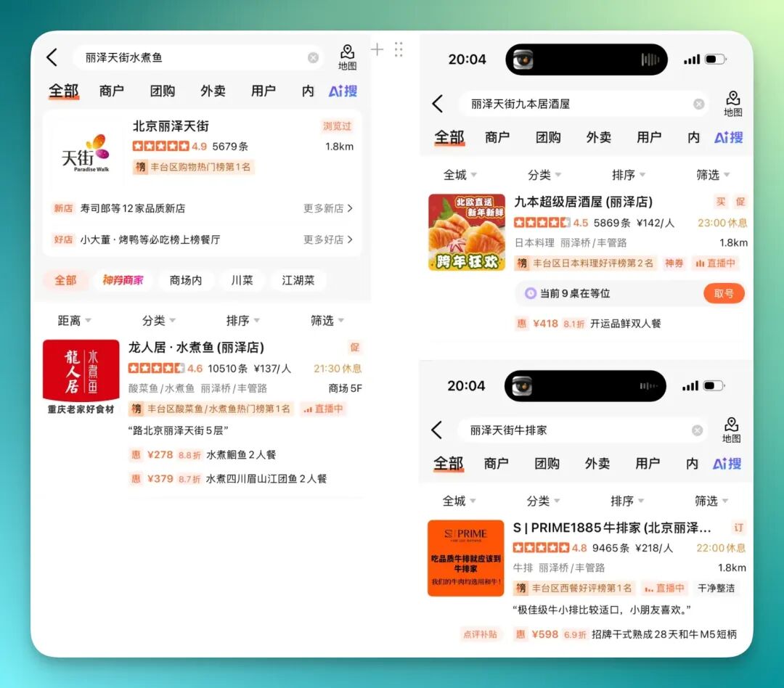
Task: Open 更多好店 link
Action: coord(328,239)
